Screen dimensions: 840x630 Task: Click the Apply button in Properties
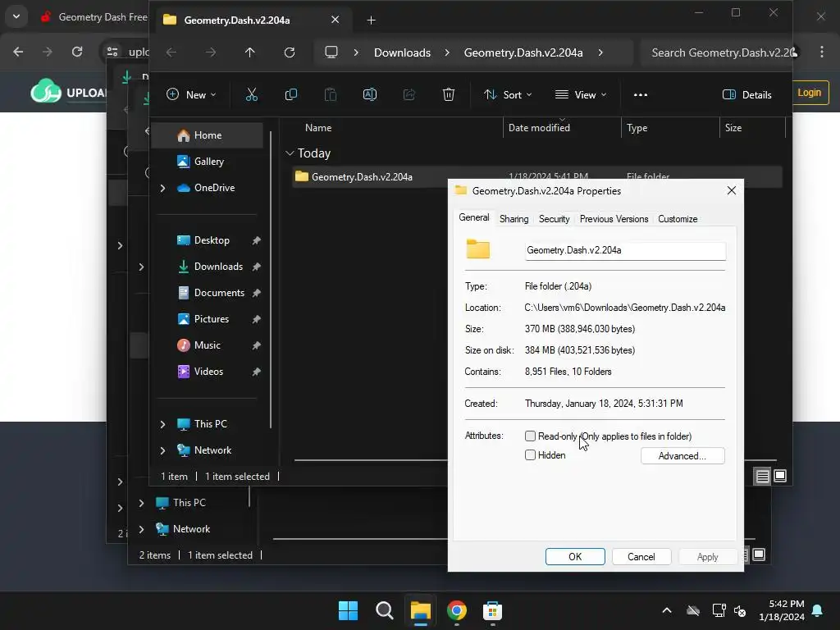point(708,557)
